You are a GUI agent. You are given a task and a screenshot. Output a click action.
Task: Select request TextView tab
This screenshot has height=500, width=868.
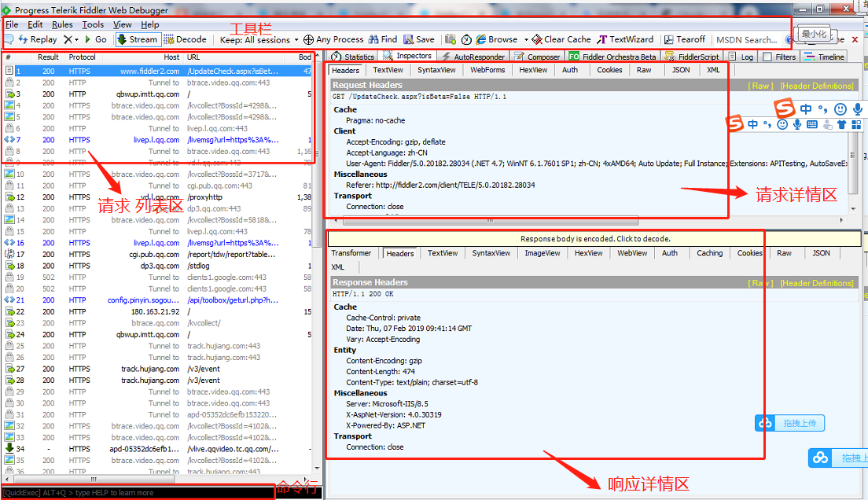coord(388,70)
